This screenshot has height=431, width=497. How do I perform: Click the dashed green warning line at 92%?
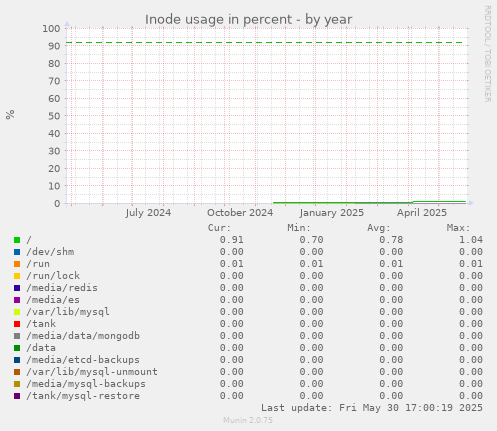pos(265,43)
